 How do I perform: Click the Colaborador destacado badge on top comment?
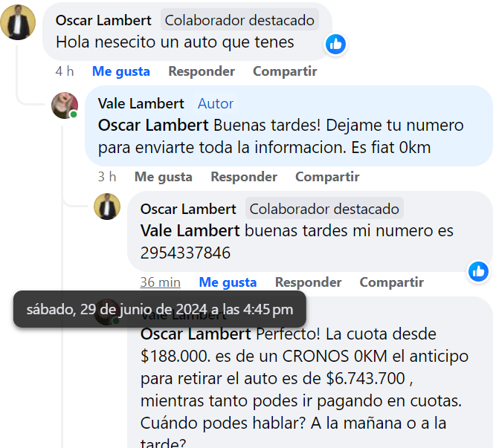(x=239, y=20)
